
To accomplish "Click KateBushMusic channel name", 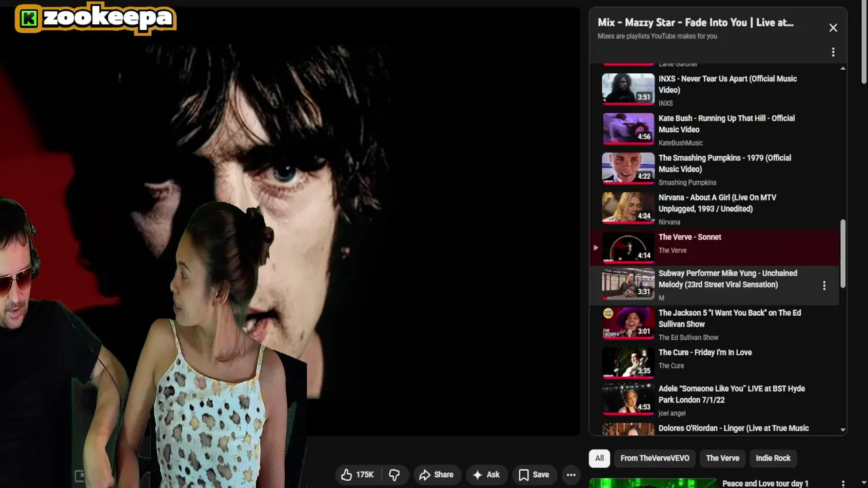I will pos(680,143).
